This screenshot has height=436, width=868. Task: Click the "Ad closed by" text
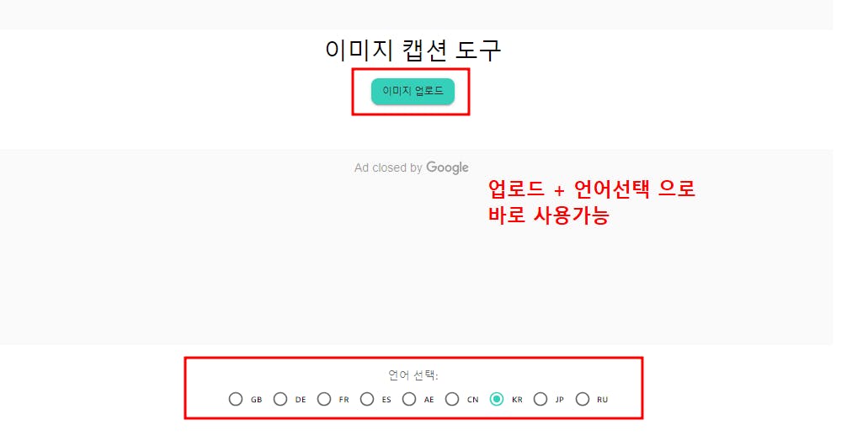[388, 167]
